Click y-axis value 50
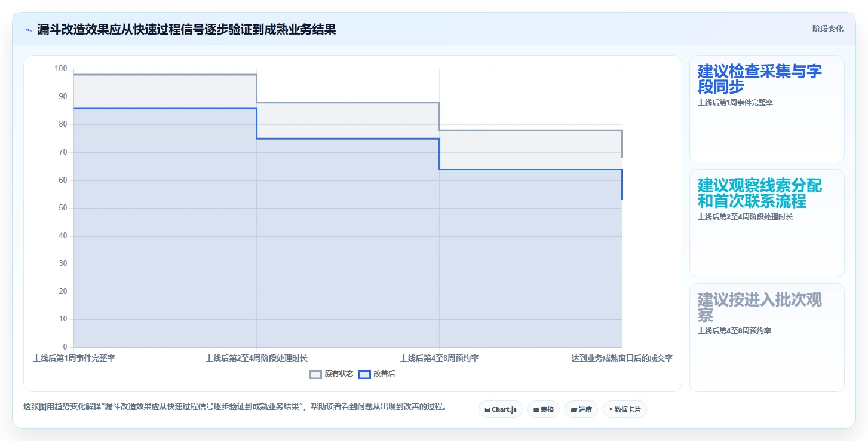The height and width of the screenshot is (441, 868). 63,208
